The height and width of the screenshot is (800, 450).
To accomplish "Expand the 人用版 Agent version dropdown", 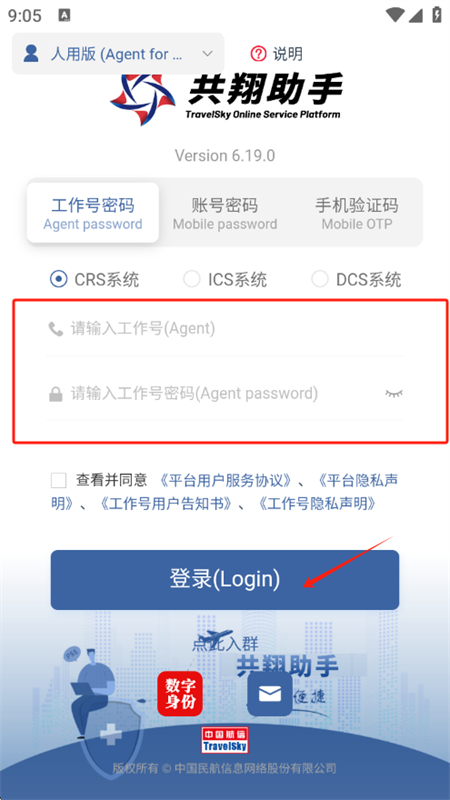I will [x=118, y=54].
